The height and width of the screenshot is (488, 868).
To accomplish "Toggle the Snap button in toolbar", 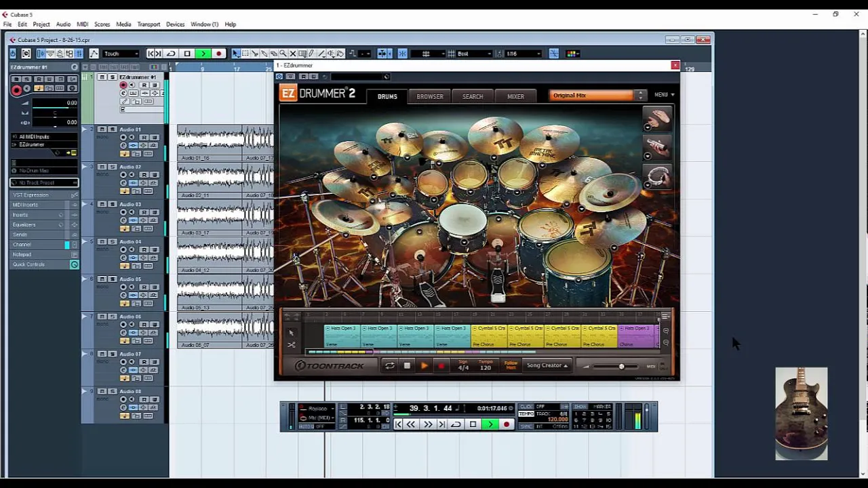I will 403,54.
